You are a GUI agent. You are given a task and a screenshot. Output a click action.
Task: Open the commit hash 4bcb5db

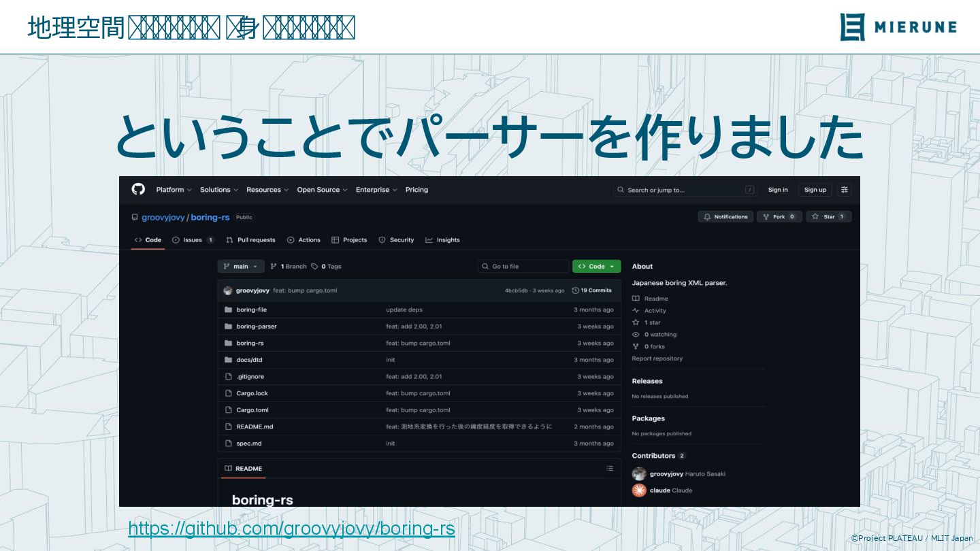coord(516,290)
